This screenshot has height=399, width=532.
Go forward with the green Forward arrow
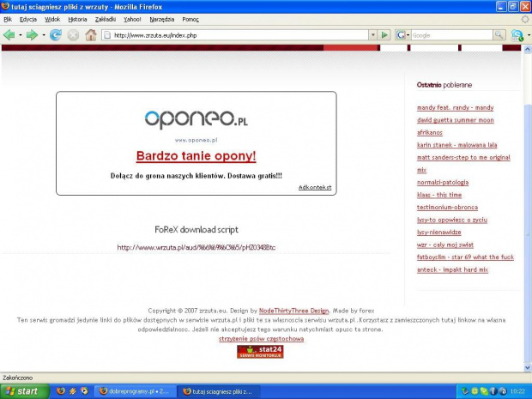tap(32, 35)
